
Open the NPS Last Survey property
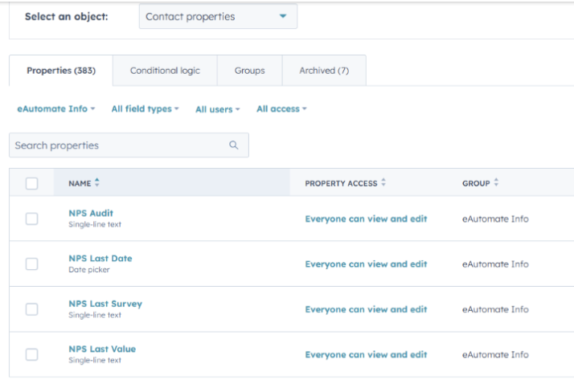click(x=105, y=304)
